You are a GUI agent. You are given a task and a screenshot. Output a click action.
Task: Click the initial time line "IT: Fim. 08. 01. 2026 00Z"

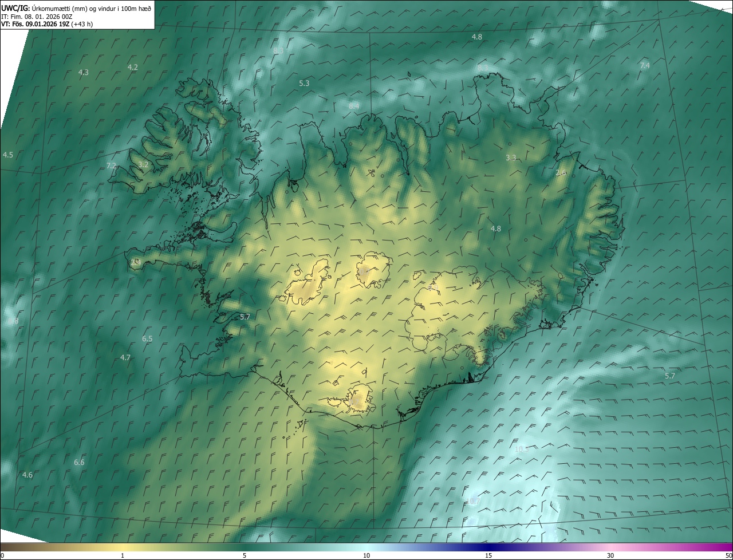tap(37, 17)
